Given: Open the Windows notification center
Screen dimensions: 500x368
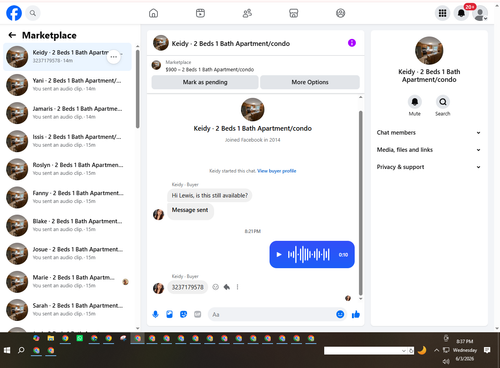Looking at the screenshot, I should click(487, 350).
